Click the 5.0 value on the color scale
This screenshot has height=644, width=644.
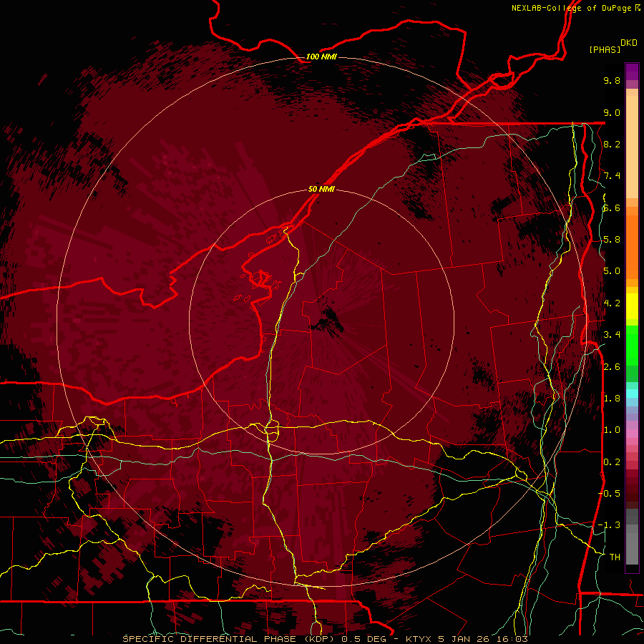point(612,271)
